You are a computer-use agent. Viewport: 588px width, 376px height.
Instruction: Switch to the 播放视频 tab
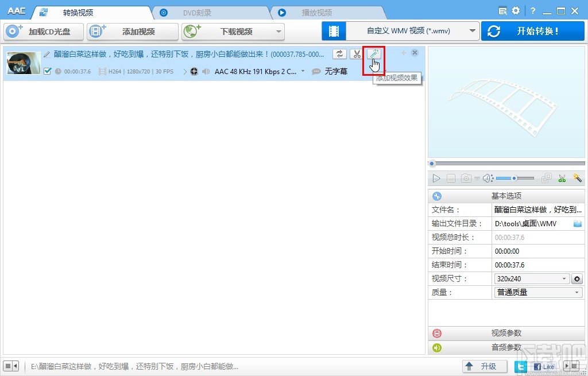pyautogui.click(x=316, y=11)
